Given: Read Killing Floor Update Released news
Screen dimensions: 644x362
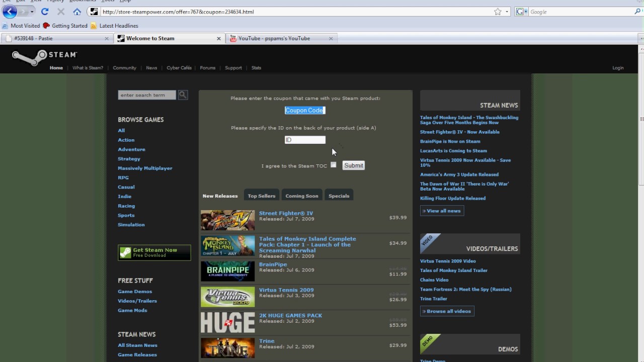Looking at the screenshot, I should point(453,198).
